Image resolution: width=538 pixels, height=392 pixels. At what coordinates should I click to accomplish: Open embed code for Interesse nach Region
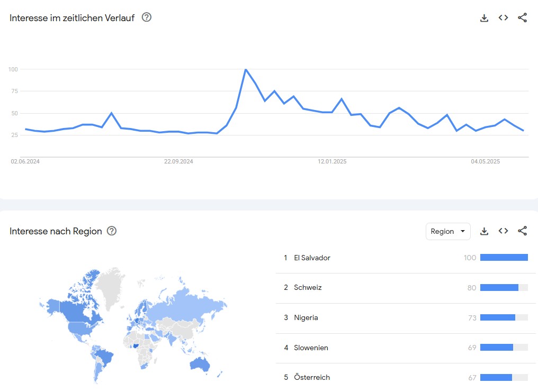[x=504, y=231]
